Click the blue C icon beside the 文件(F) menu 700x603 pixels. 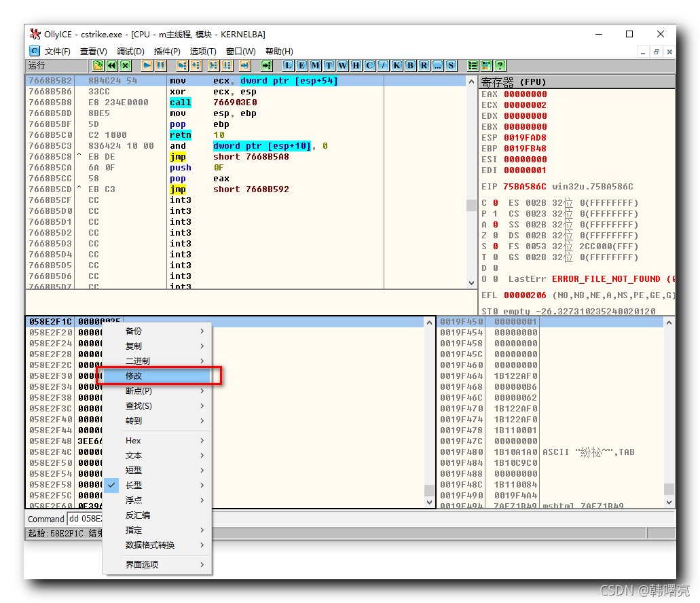(x=35, y=51)
